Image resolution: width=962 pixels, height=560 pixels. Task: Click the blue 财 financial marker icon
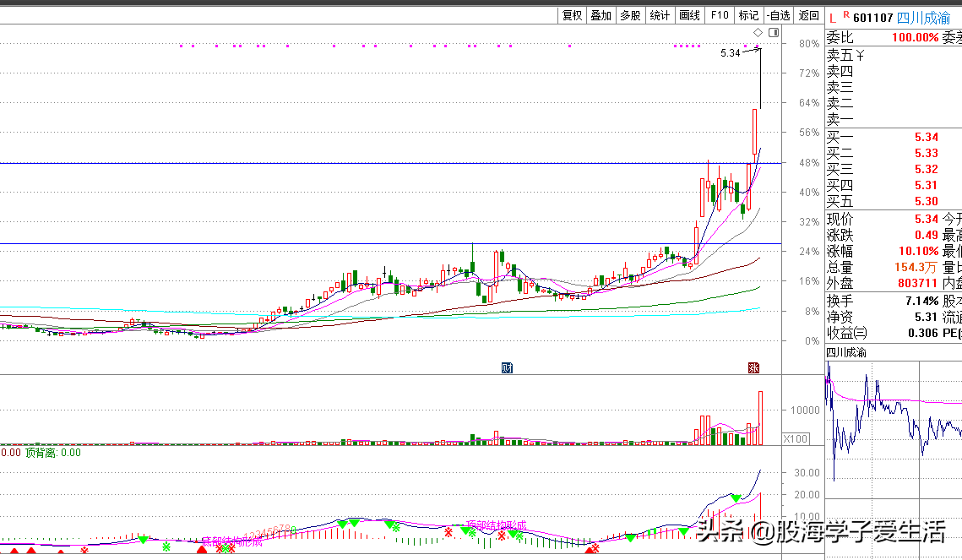(x=507, y=367)
